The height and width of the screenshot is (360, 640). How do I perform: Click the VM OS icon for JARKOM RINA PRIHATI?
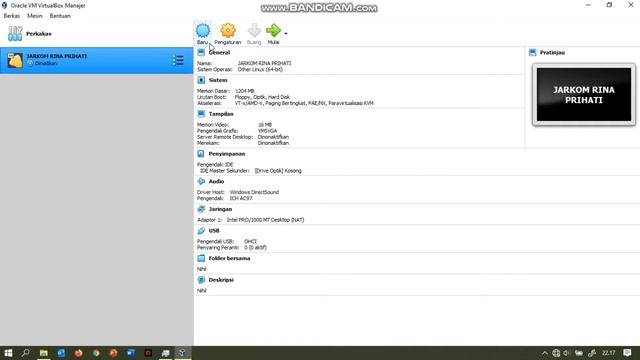[15, 60]
